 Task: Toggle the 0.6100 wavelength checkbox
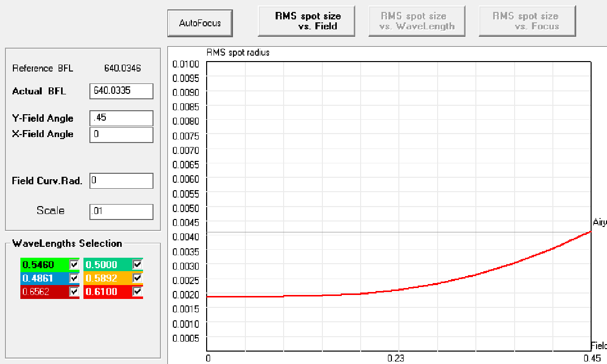point(137,292)
